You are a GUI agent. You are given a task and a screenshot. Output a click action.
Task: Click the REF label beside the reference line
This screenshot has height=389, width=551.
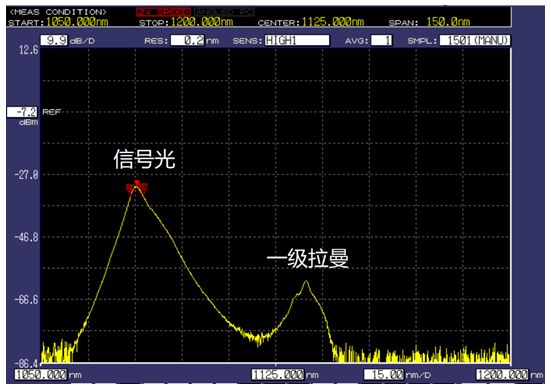(x=52, y=112)
